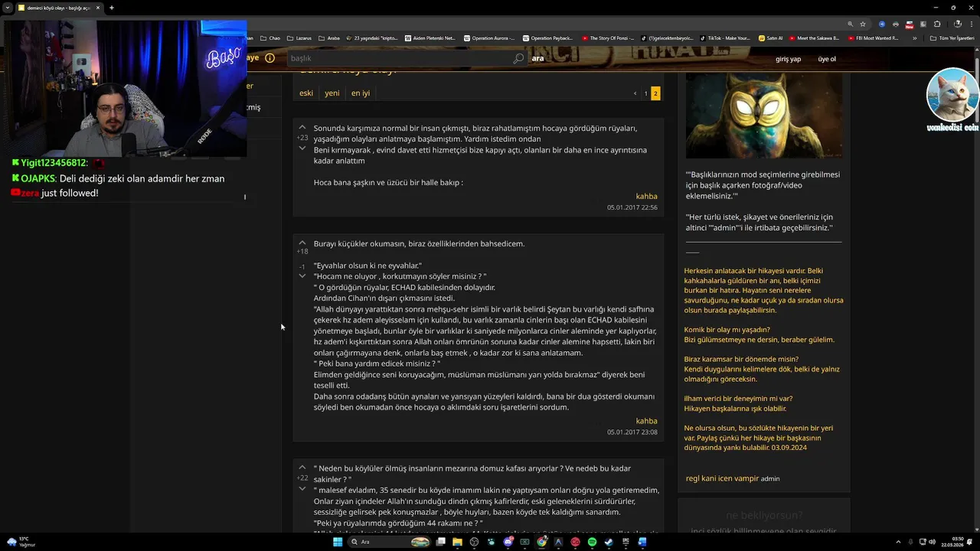The width and height of the screenshot is (980, 551).
Task: Open 'Satın Al' bookmark
Action: click(x=770, y=37)
